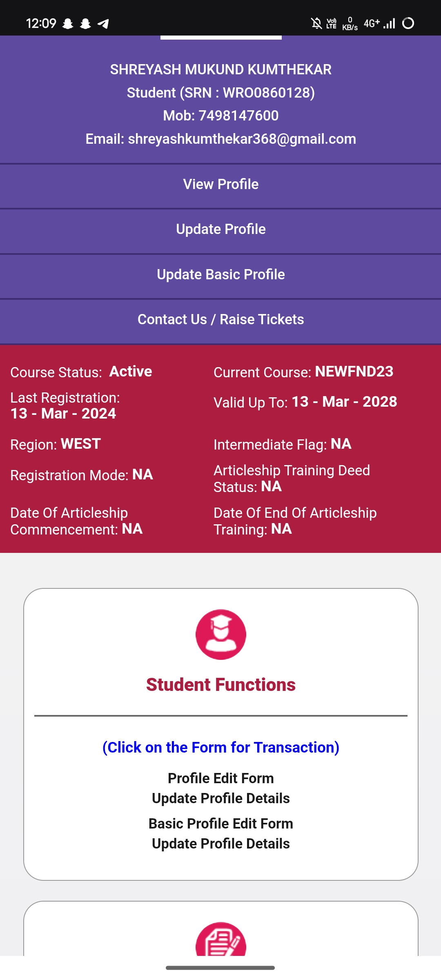Tap the first Snapchat notification icon
The image size is (441, 980).
coord(68,24)
